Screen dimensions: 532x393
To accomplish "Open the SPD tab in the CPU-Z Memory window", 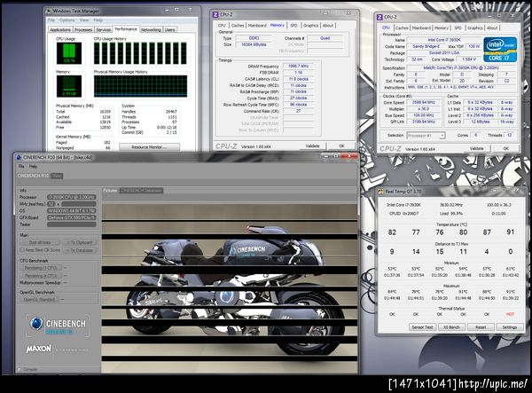I will [293, 26].
